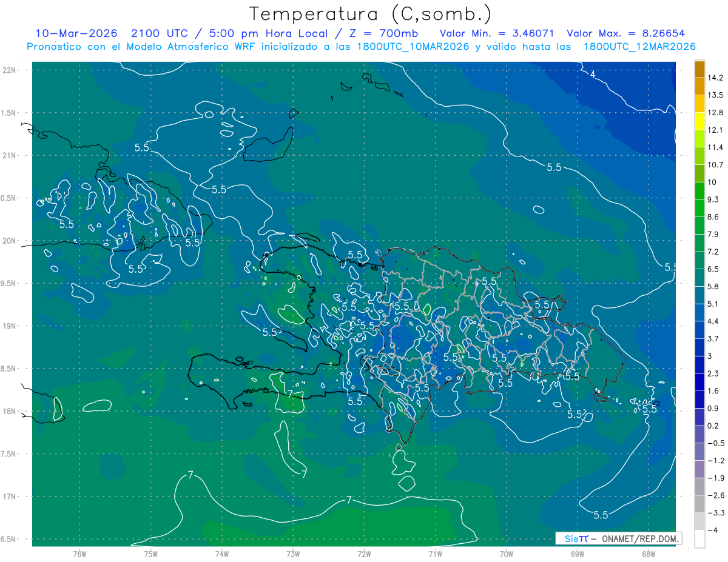Click the "4.4" colorbar value
The height and width of the screenshot is (562, 728).
[x=713, y=321]
